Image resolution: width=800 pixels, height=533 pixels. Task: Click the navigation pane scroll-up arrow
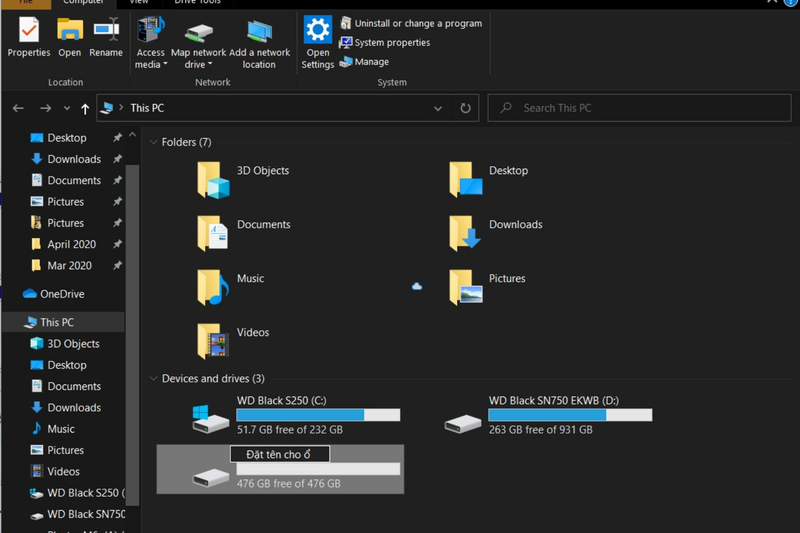[133, 135]
